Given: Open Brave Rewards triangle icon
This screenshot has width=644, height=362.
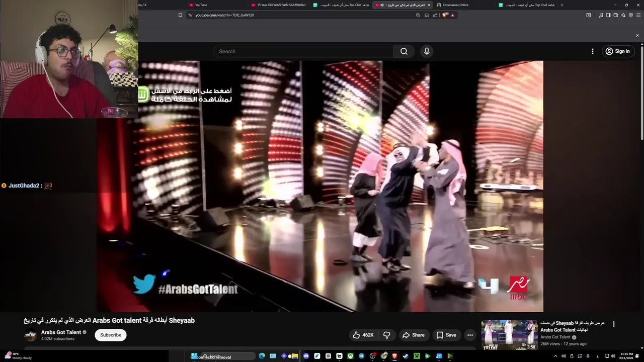Looking at the screenshot, I should (452, 15).
